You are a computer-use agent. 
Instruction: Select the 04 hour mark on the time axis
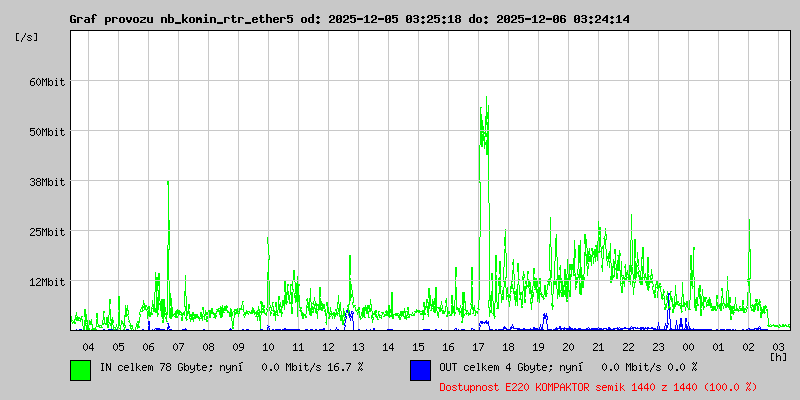point(88,347)
